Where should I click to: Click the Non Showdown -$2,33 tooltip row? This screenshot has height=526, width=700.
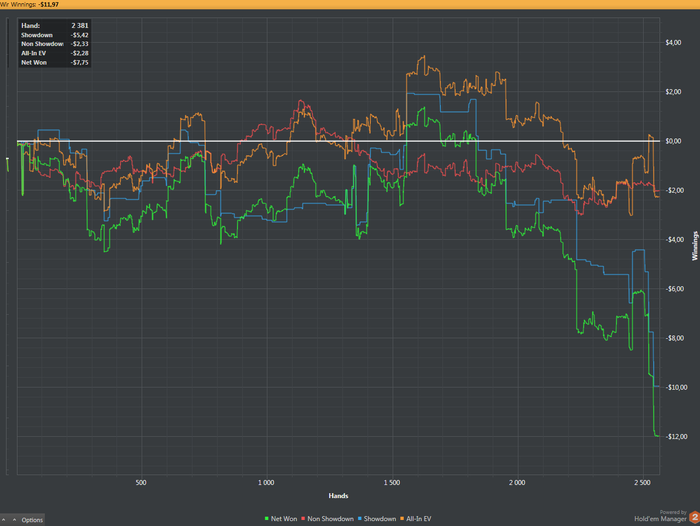[54, 44]
